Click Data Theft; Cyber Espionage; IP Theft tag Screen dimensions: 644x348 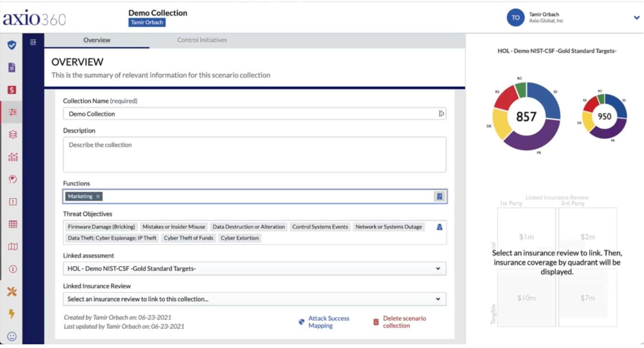tap(112, 238)
